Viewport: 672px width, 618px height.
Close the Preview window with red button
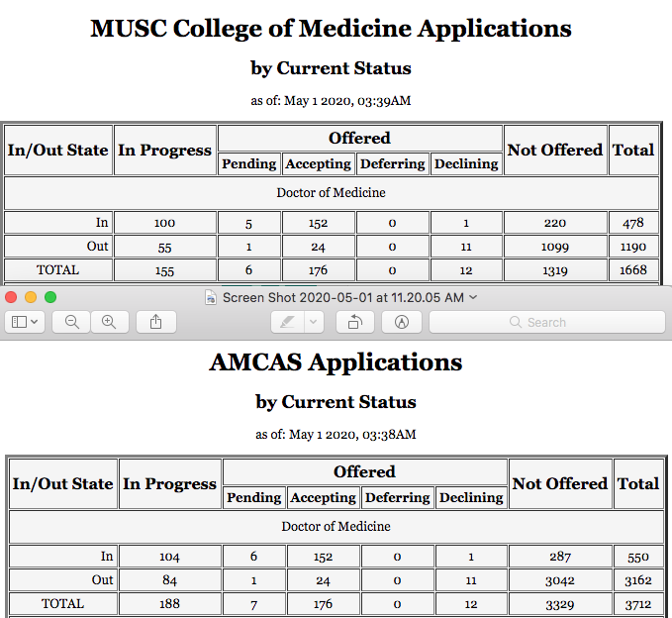pyautogui.click(x=11, y=297)
